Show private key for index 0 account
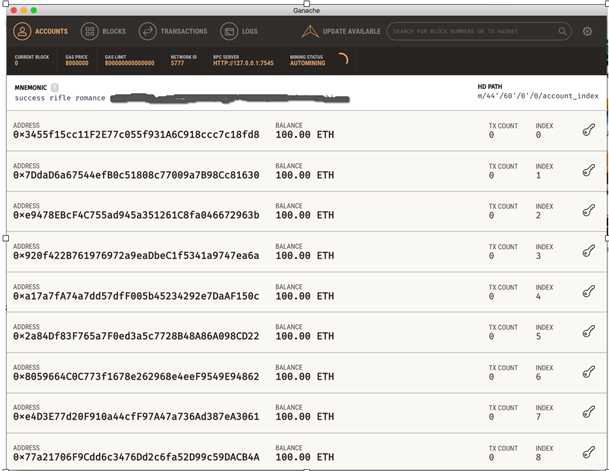The height and width of the screenshot is (471, 609). coord(589,130)
